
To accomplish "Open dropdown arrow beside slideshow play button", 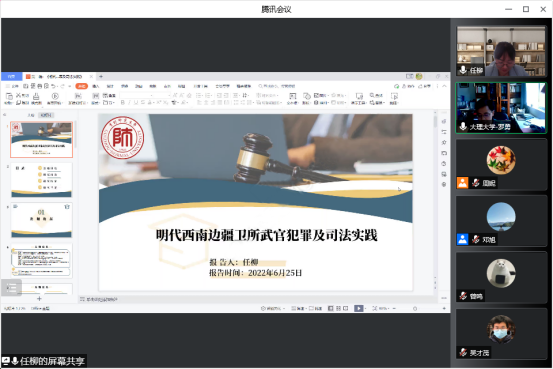I will coord(365,308).
